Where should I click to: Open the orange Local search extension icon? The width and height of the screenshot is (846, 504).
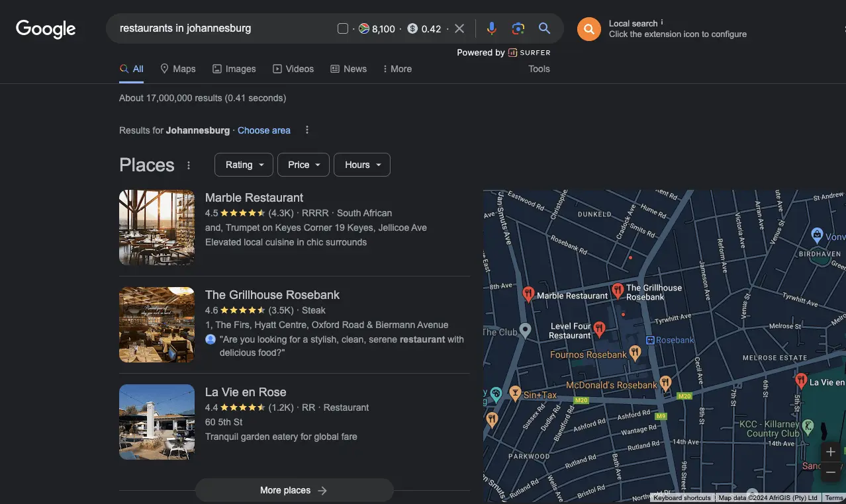[x=588, y=29]
